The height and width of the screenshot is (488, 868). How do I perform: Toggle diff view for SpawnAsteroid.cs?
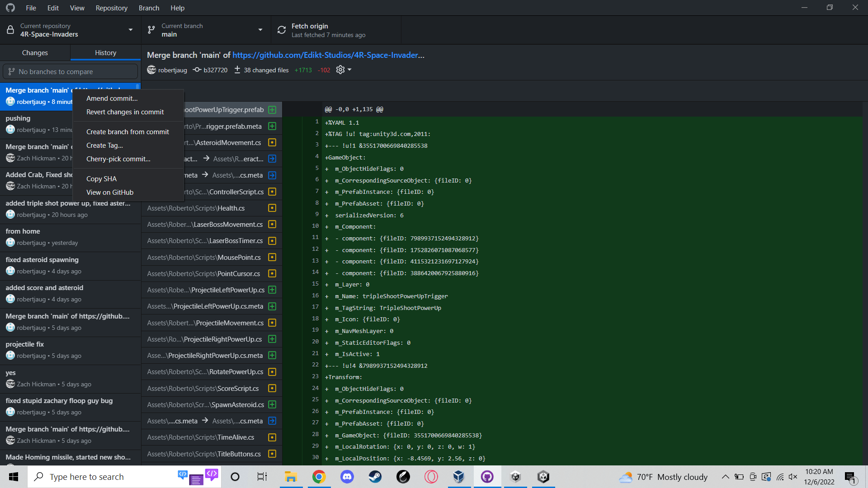[272, 404]
